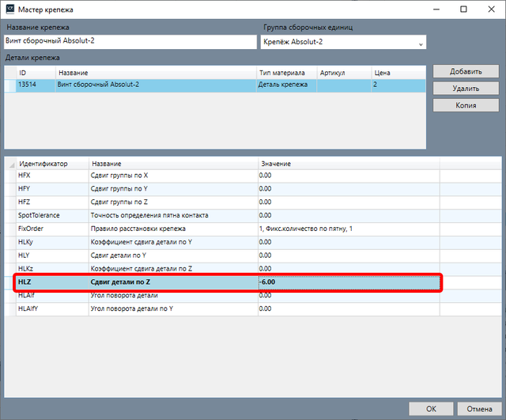Click the Название крепежа text field
The width and height of the screenshot is (506, 420).
(x=130, y=42)
